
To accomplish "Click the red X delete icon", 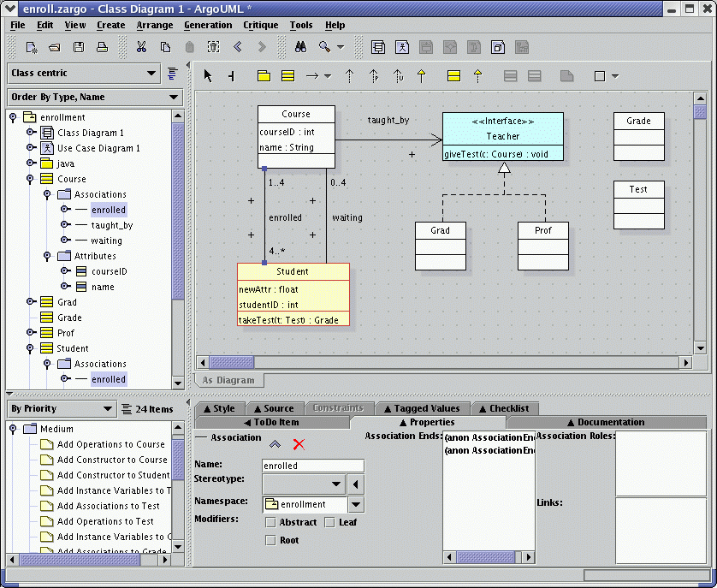I will click(299, 443).
